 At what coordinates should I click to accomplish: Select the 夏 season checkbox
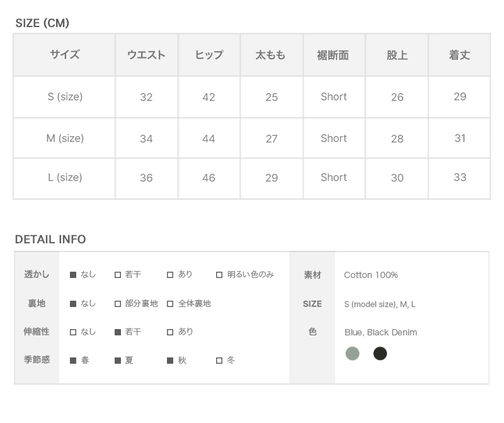[x=118, y=361]
